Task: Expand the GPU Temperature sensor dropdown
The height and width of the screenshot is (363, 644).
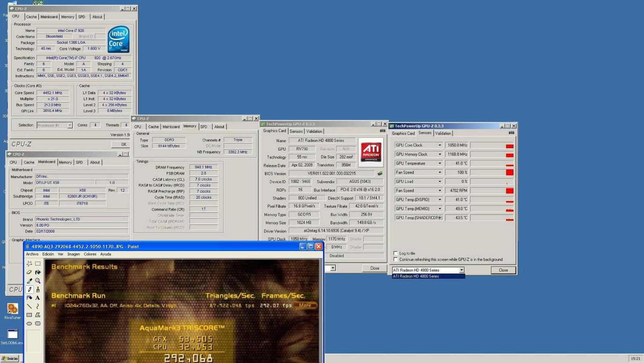Action: point(440,163)
